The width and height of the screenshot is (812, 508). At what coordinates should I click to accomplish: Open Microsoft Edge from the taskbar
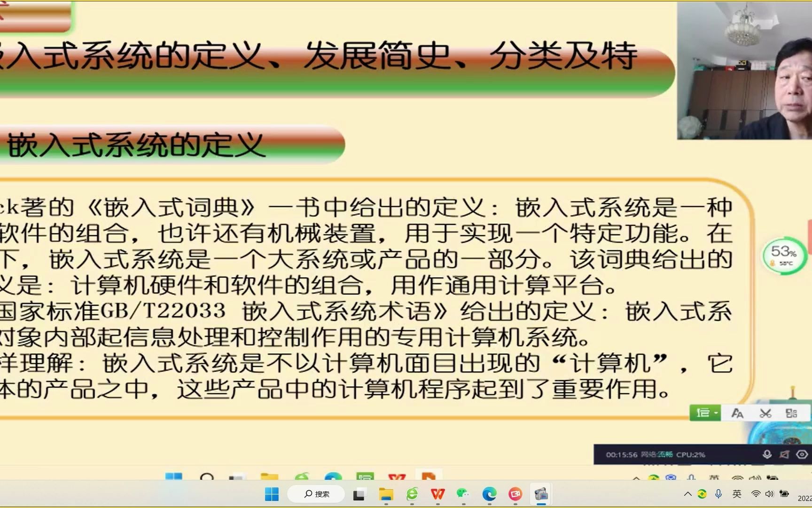coord(489,494)
